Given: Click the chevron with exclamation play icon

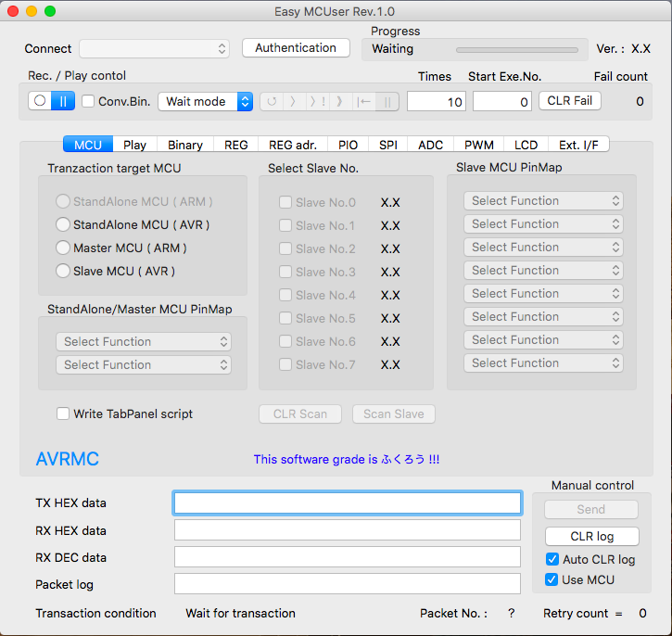Looking at the screenshot, I should pos(318,102).
